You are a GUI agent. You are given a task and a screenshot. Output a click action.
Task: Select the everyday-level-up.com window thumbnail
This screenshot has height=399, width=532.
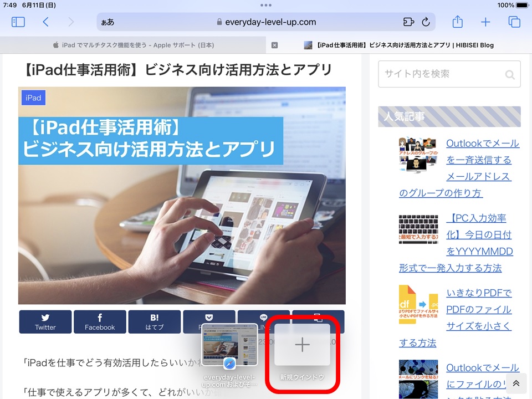tap(229, 345)
